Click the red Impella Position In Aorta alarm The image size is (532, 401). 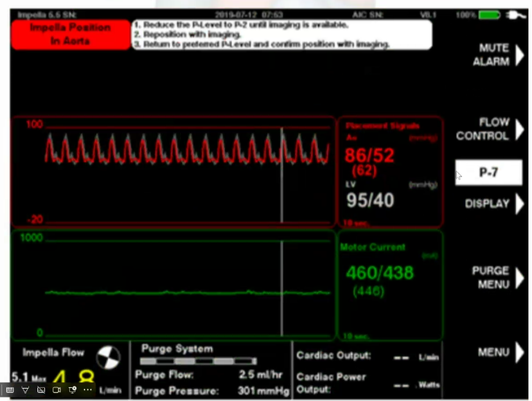click(70, 35)
